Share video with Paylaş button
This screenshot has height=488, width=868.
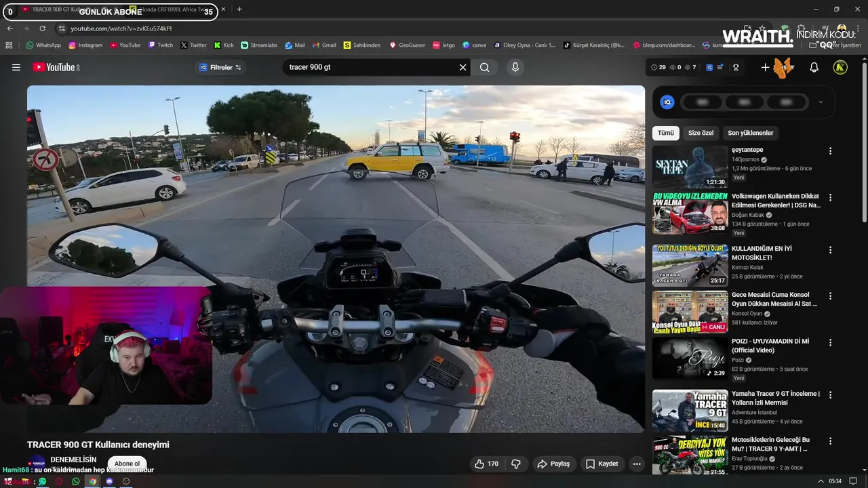pos(553,464)
